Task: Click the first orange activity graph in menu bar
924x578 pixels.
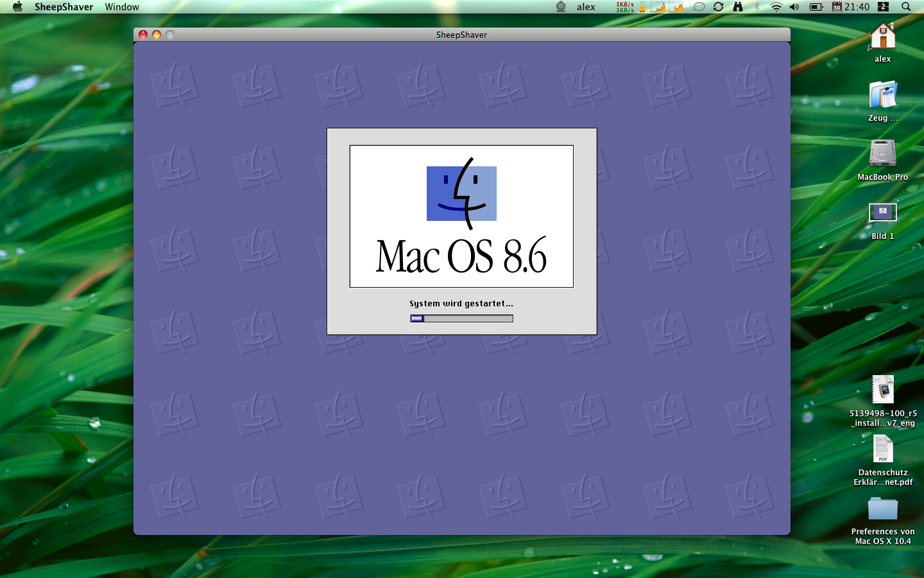Action: 658,7
